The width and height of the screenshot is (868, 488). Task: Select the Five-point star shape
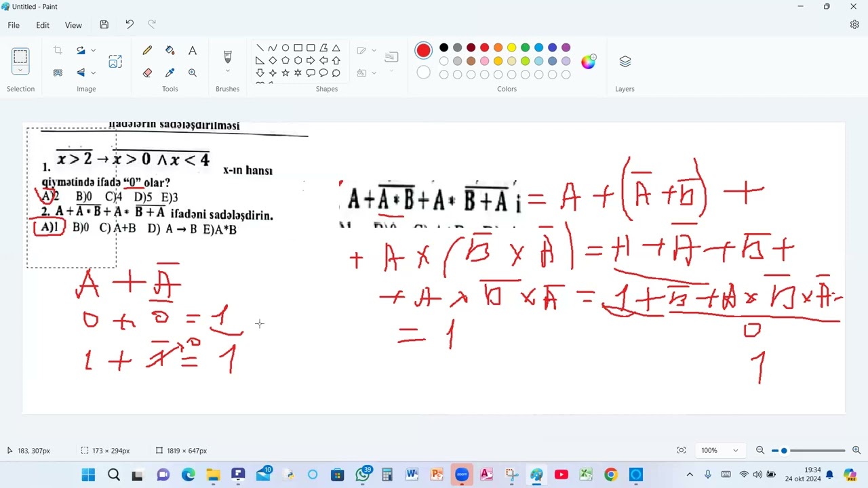point(285,73)
